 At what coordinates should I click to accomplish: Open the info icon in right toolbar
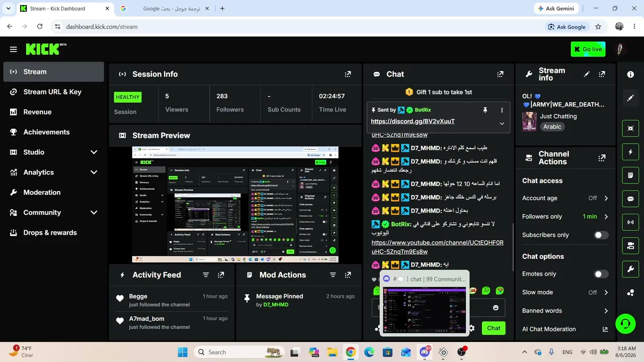[x=630, y=74]
